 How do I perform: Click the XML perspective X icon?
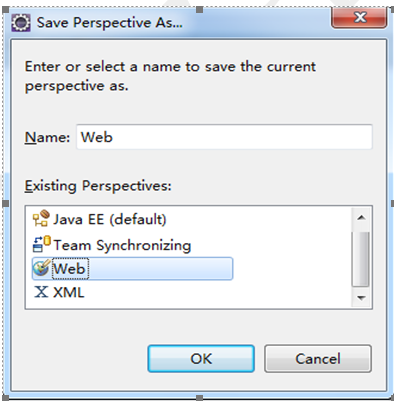click(41, 292)
